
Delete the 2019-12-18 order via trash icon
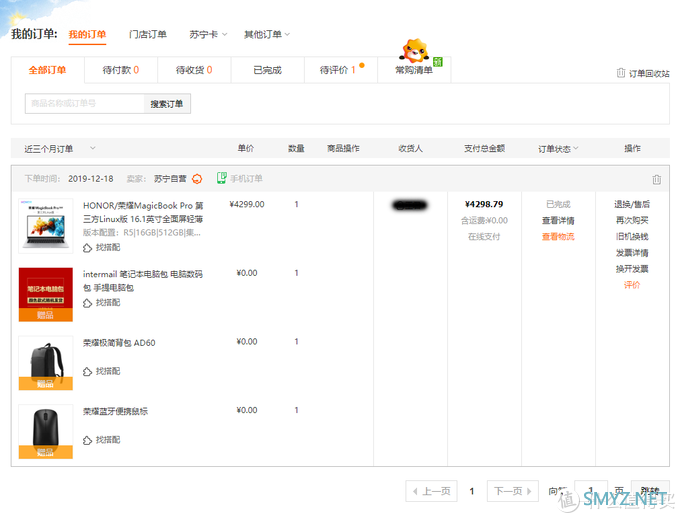(x=657, y=179)
